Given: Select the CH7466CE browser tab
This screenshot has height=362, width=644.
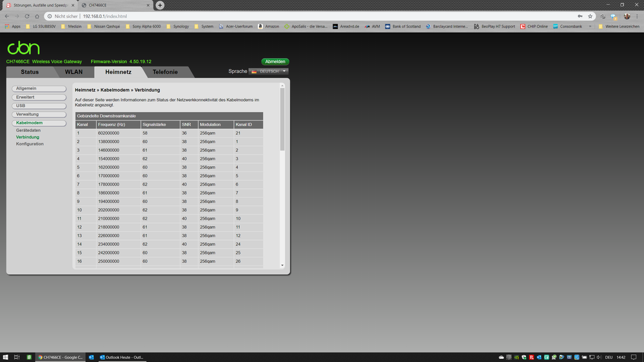Looking at the screenshot, I should pos(115,5).
